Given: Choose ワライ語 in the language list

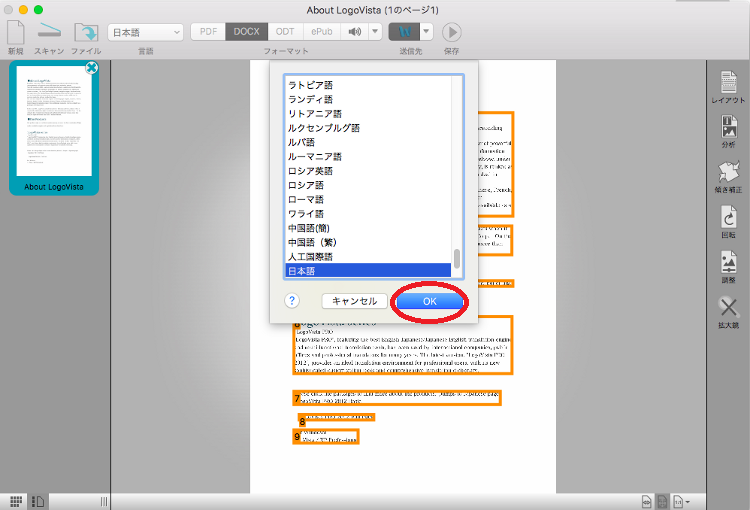Looking at the screenshot, I should [x=368, y=214].
